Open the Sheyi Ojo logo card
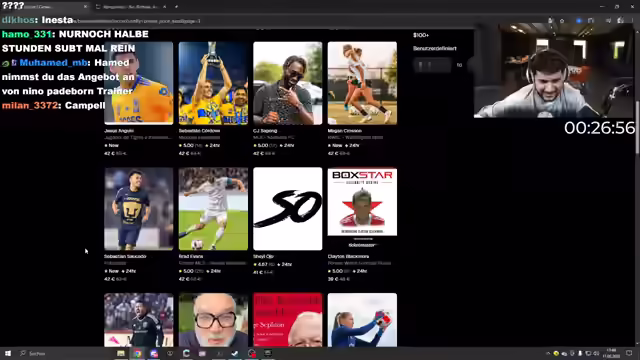 pos(287,209)
